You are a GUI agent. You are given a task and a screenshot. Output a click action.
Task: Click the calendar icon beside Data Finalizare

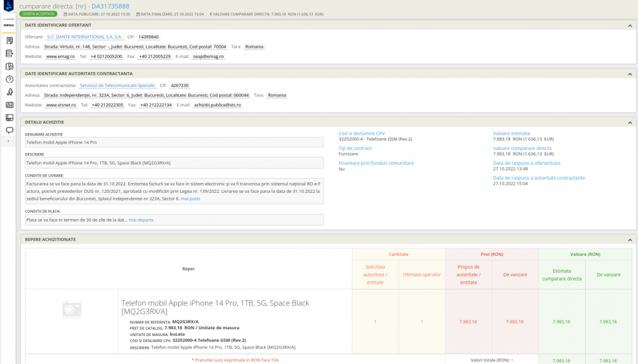138,14
